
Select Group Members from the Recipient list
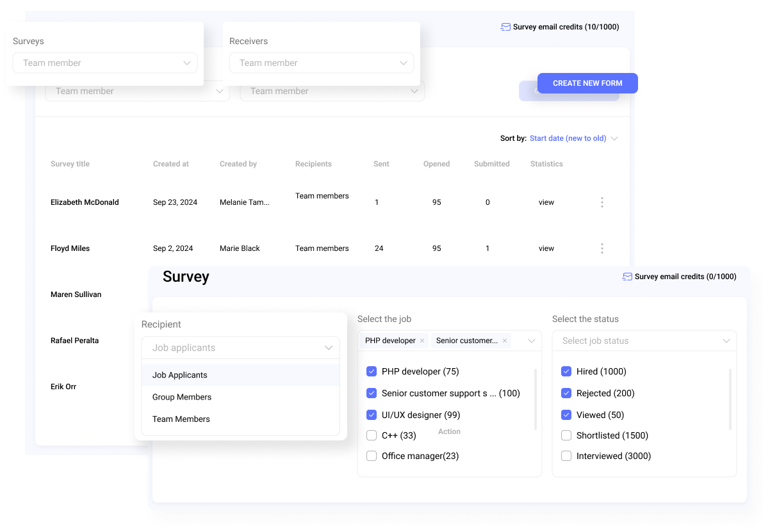coord(182,397)
